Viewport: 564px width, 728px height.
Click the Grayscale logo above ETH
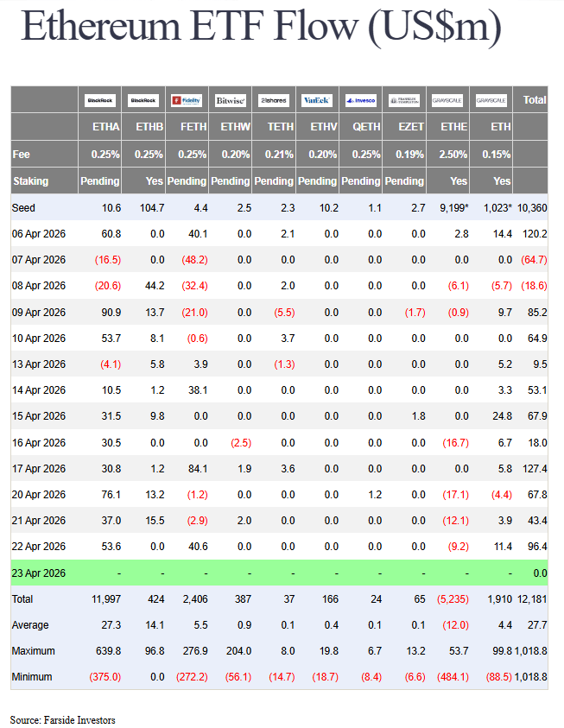491,100
